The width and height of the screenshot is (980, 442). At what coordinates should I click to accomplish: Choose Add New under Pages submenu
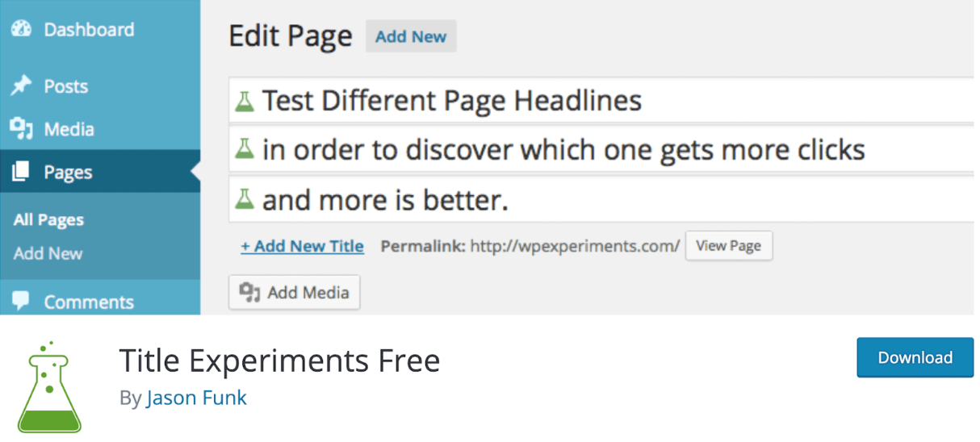tap(48, 253)
